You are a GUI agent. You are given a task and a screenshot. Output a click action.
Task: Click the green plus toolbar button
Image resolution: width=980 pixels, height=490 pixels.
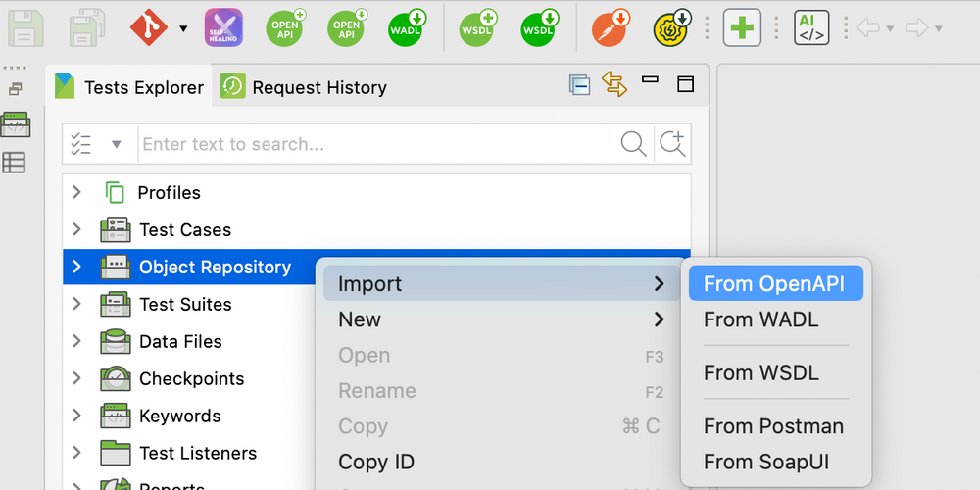[742, 27]
